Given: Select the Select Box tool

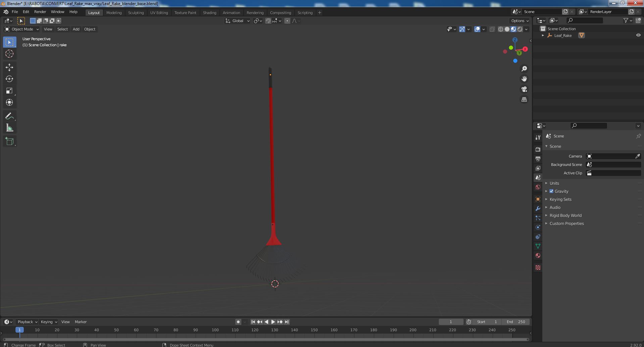Looking at the screenshot, I should tap(9, 42).
